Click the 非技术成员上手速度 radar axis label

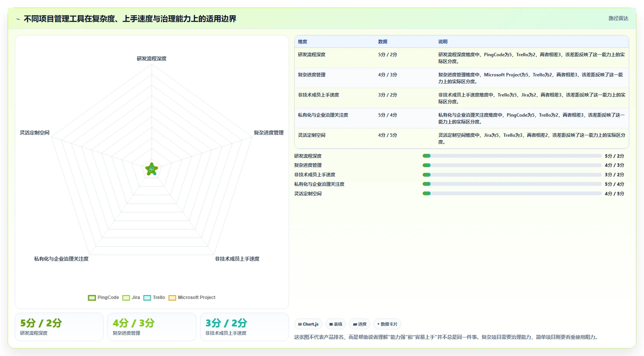coord(237,259)
